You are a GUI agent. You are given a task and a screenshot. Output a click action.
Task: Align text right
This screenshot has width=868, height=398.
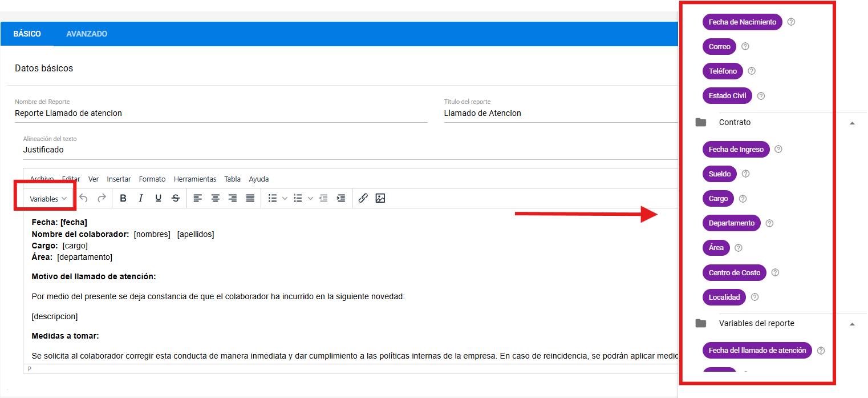[x=233, y=198]
